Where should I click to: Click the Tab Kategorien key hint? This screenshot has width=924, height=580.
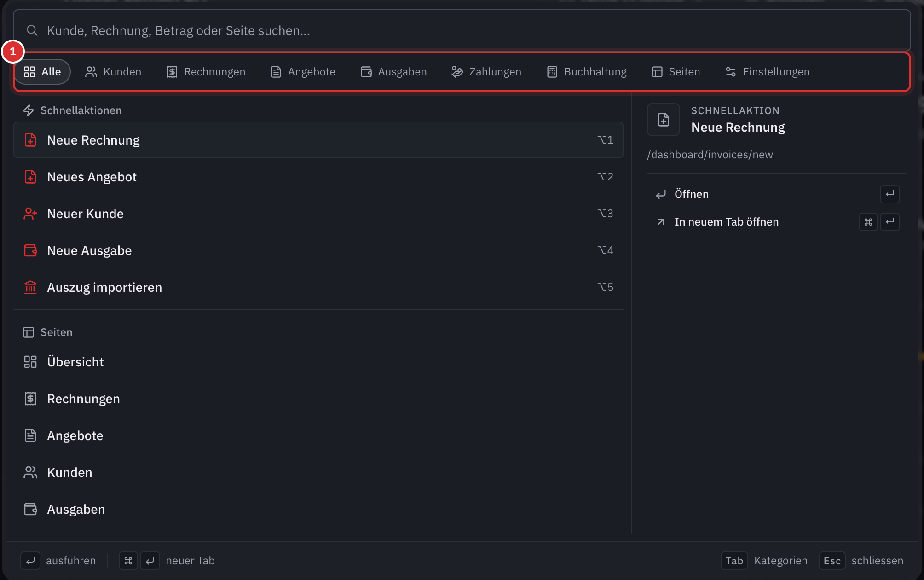point(764,561)
